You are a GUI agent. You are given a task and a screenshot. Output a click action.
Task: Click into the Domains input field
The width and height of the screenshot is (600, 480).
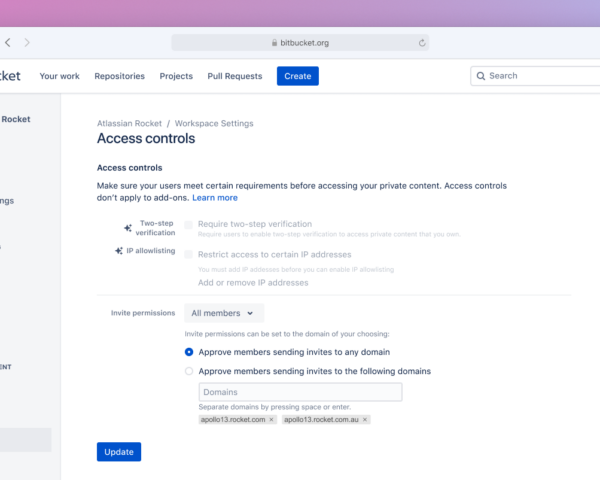(300, 392)
